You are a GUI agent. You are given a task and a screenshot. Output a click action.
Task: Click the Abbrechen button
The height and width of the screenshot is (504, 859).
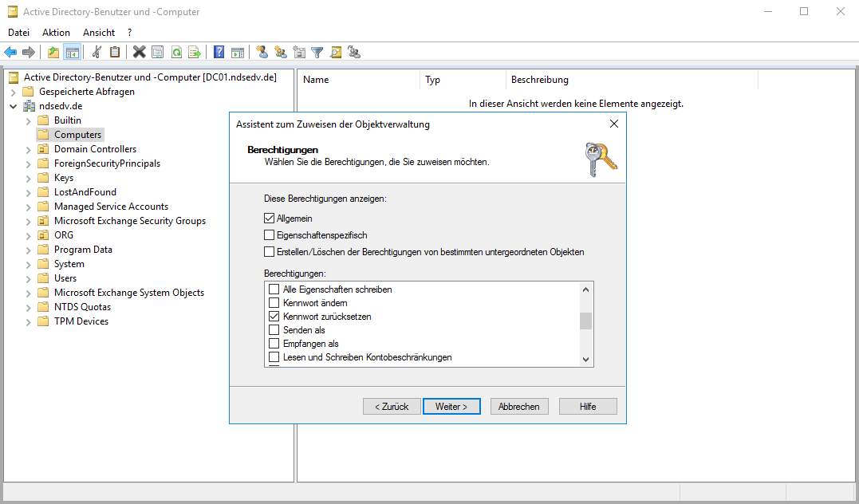[x=518, y=407]
